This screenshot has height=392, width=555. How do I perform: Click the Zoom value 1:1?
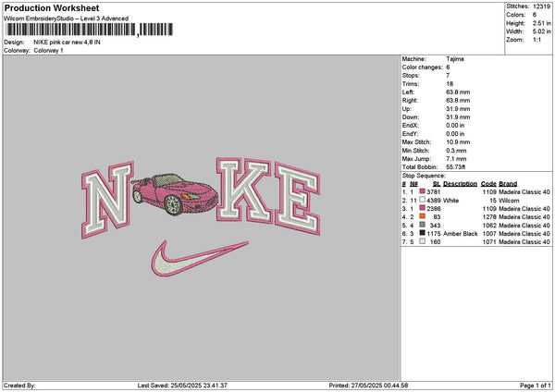(x=536, y=40)
